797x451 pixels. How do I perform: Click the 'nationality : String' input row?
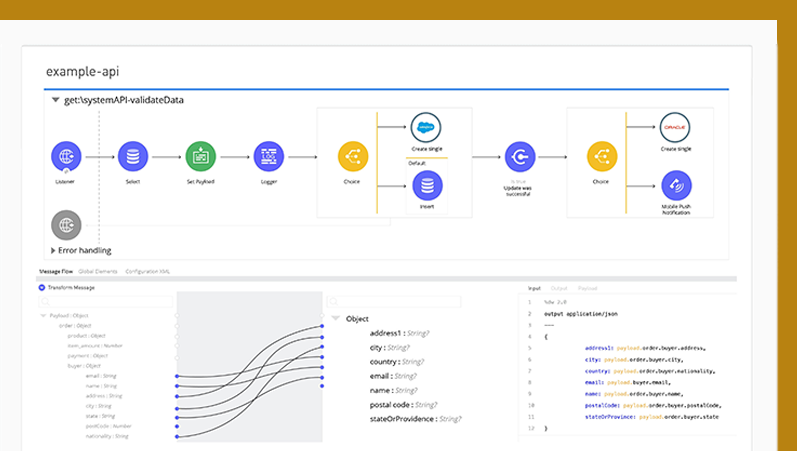click(x=107, y=436)
